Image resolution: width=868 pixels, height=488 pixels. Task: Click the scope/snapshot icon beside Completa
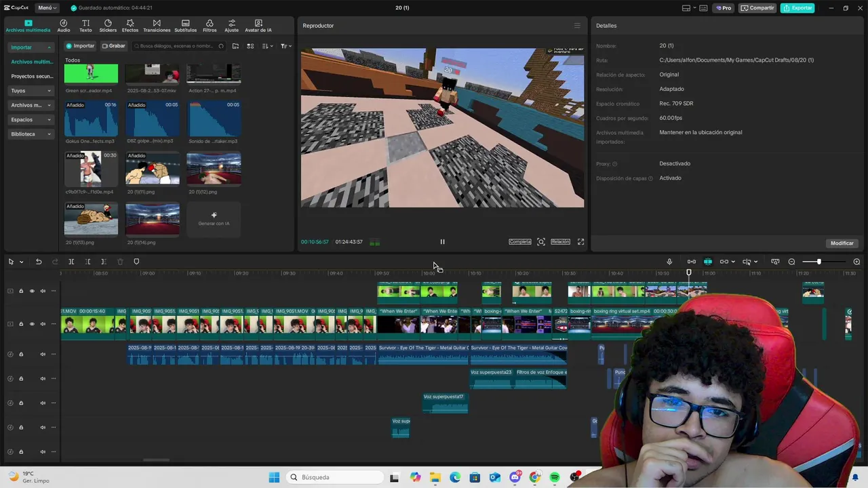(541, 242)
